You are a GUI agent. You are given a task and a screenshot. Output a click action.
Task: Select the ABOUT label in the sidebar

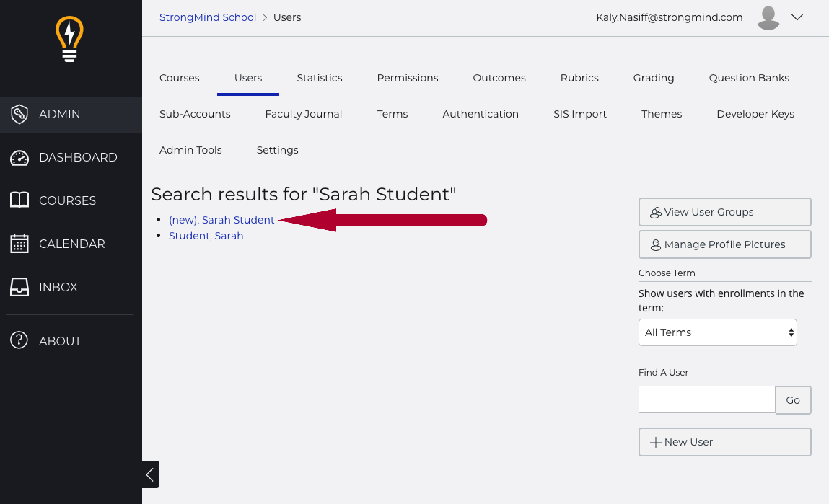click(x=60, y=341)
